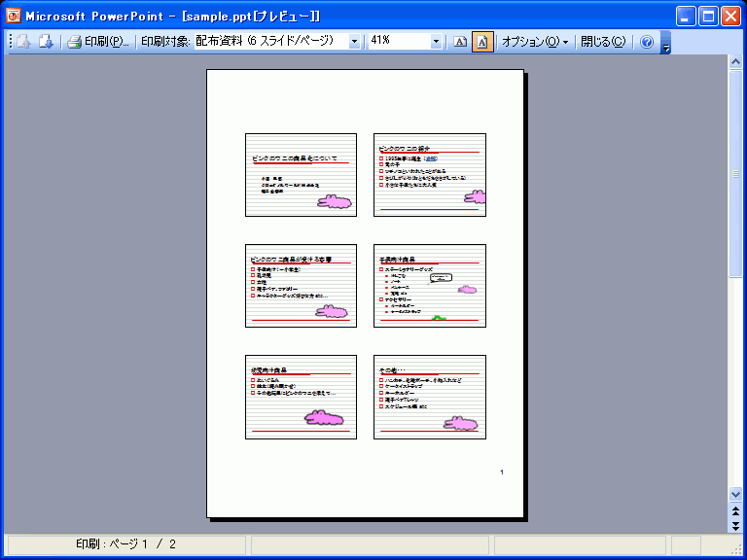This screenshot has width=747, height=560.
Task: Click the vertical scrollbar thumb
Action: tap(736, 175)
